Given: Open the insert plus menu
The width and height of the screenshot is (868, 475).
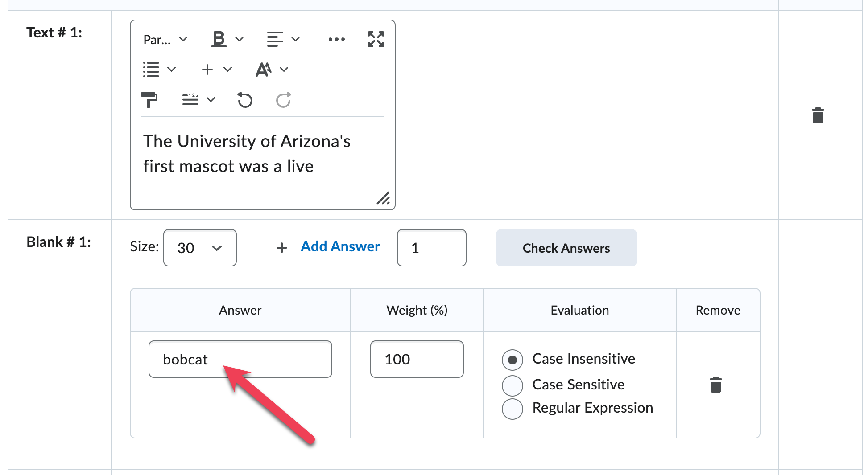Looking at the screenshot, I should [217, 70].
